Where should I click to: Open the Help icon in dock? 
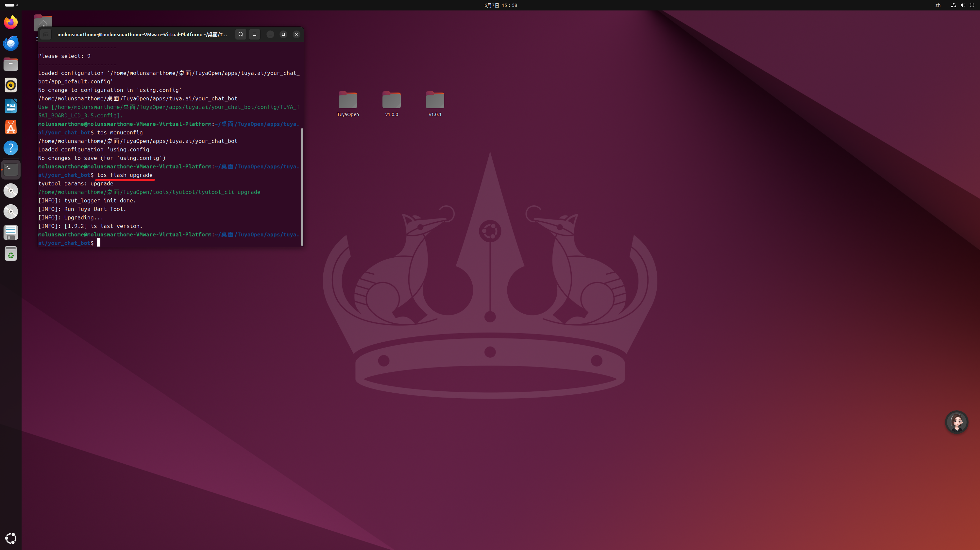pyautogui.click(x=11, y=148)
